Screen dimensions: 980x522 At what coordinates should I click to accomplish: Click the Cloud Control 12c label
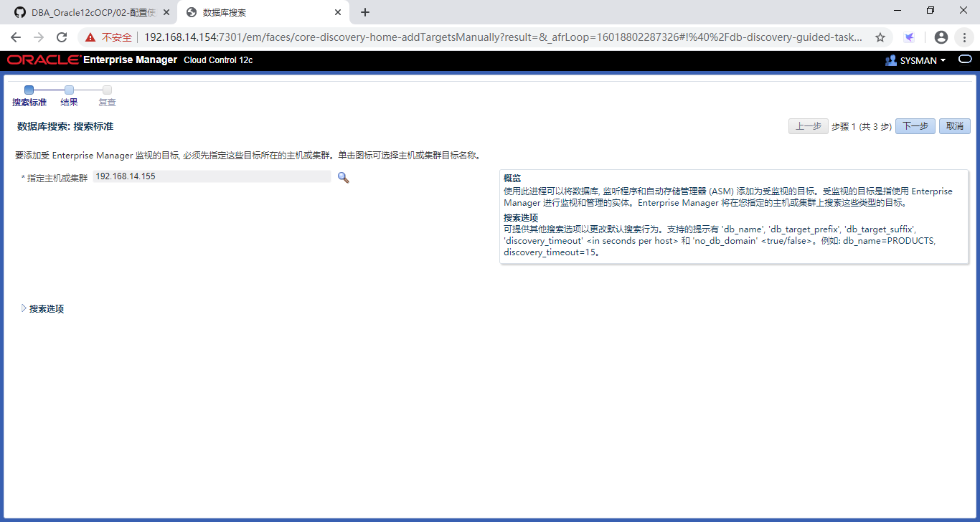coord(218,60)
